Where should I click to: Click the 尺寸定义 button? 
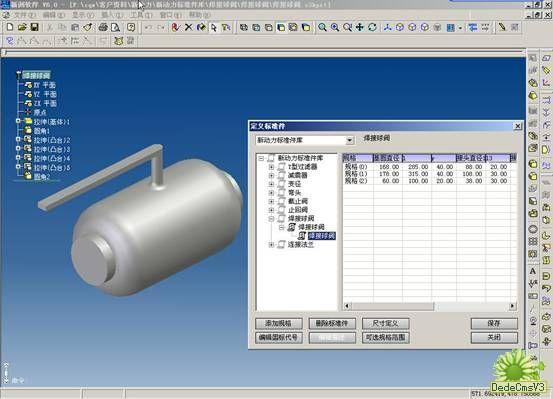point(385,323)
